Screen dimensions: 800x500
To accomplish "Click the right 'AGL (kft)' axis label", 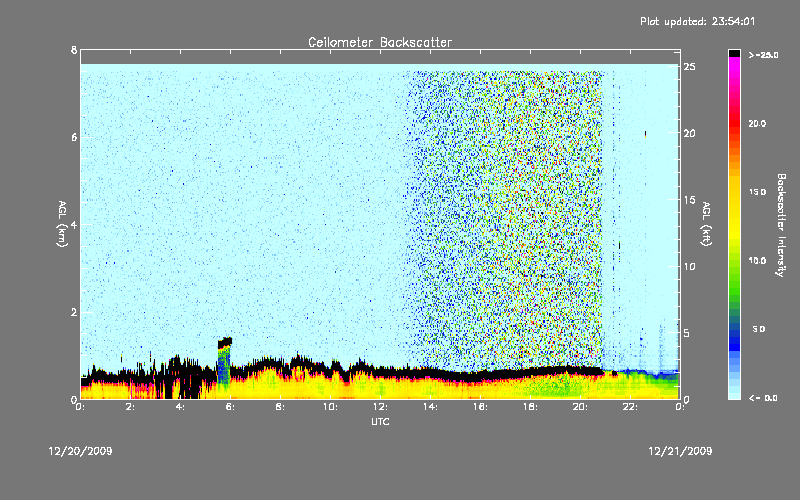I will pyautogui.click(x=706, y=224).
